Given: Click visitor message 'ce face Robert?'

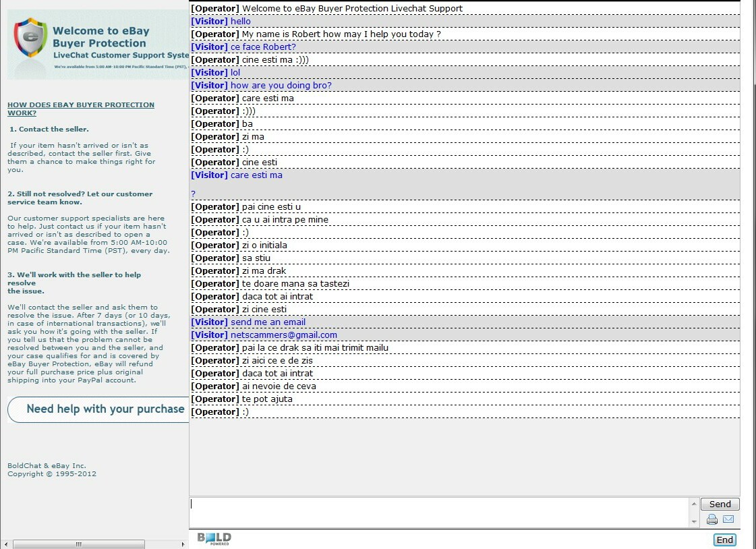Looking at the screenshot, I should click(x=263, y=47).
